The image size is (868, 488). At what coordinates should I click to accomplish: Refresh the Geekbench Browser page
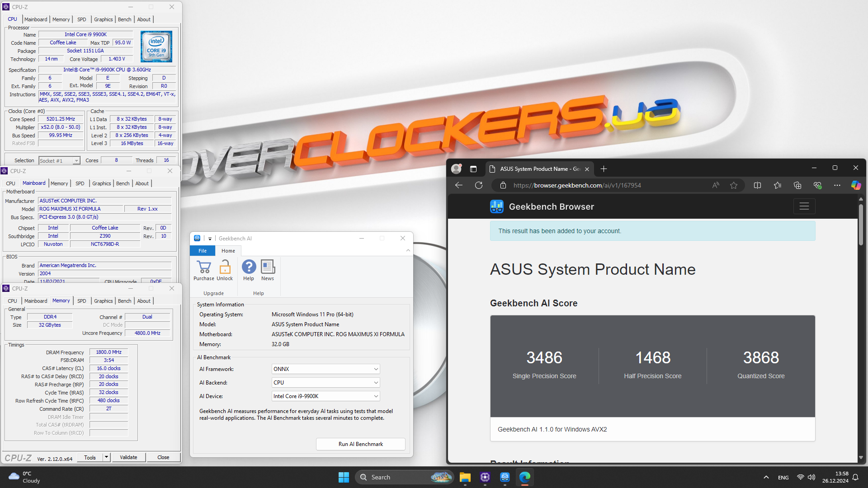click(479, 185)
